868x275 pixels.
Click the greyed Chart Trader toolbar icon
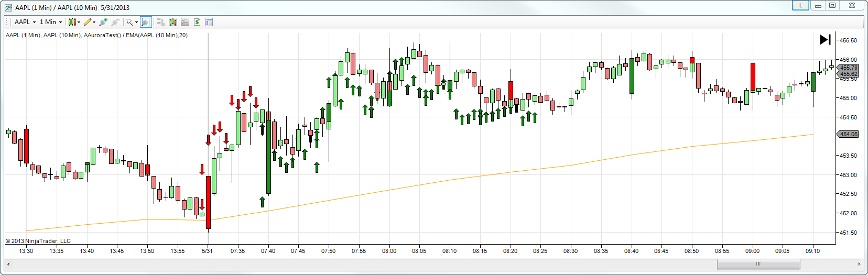160,22
